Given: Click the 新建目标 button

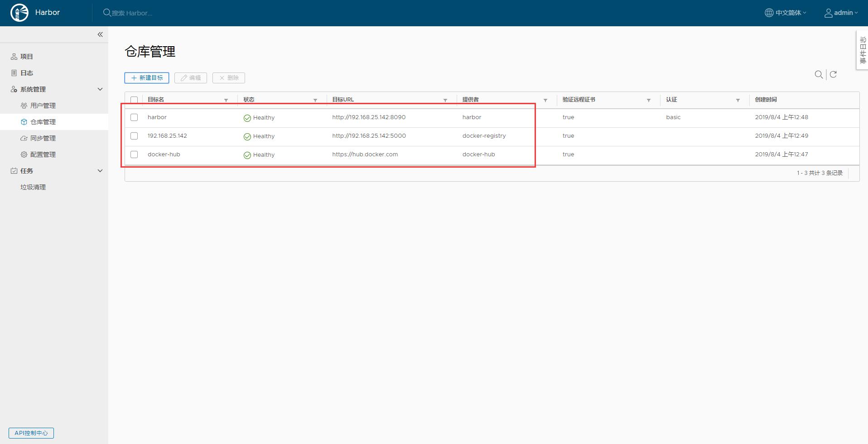Looking at the screenshot, I should click(147, 78).
